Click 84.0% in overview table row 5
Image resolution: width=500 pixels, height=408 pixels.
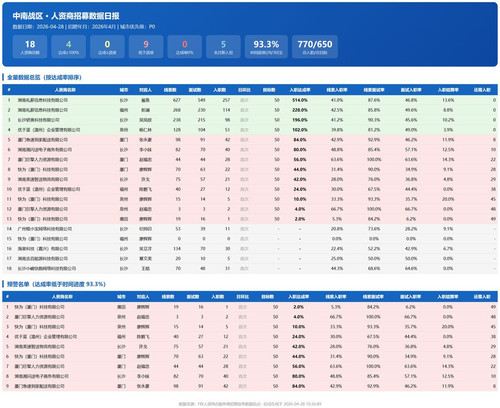[300, 140]
